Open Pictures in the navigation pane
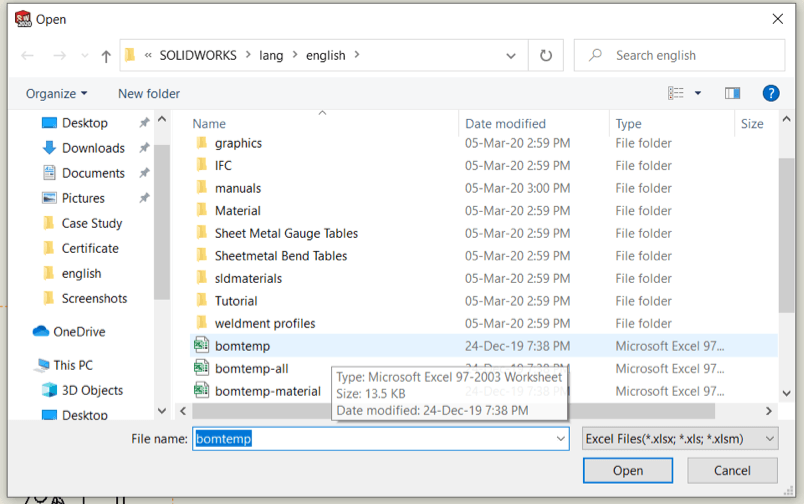Viewport: 804px width, 504px height. pos(83,198)
